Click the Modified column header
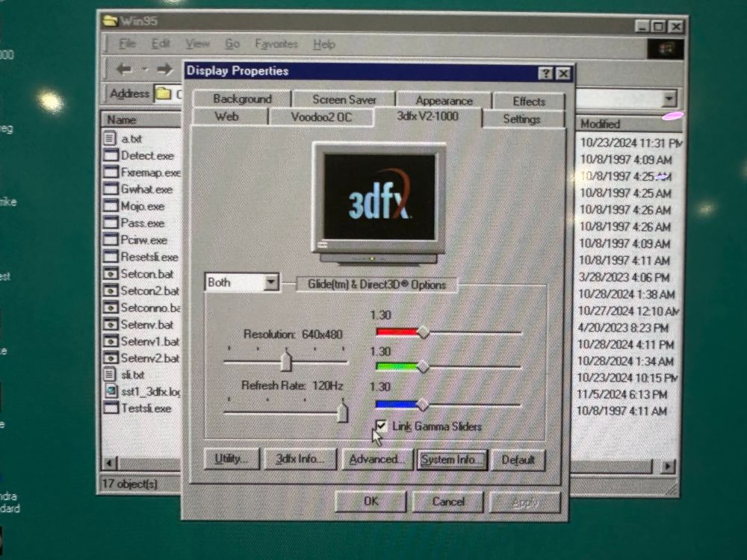The height and width of the screenshot is (560, 747). (629, 124)
